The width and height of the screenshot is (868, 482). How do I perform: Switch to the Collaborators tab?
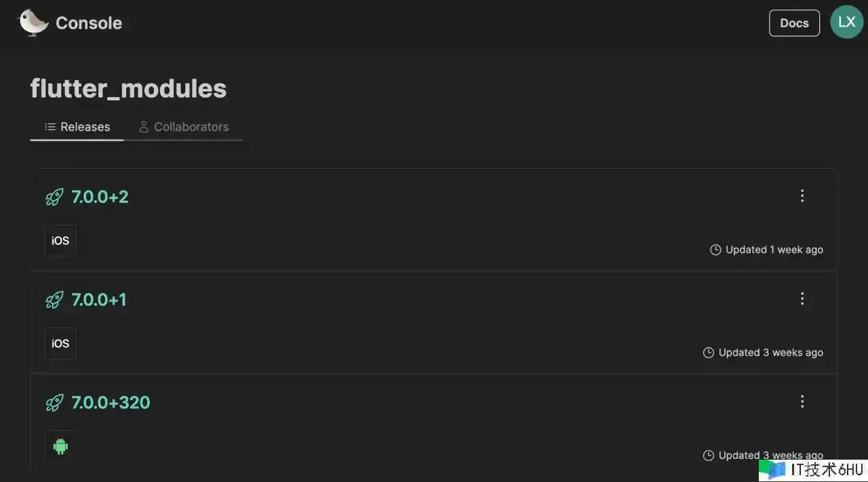[x=184, y=127]
